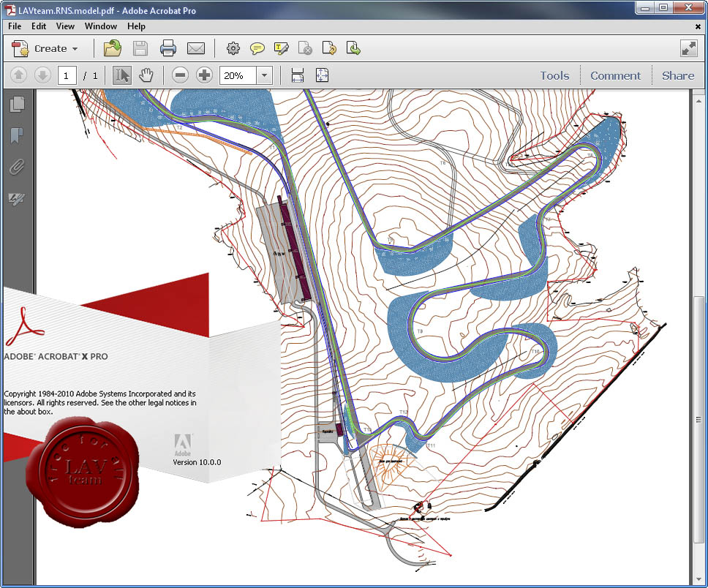
Task: Send the file with the email envelope icon
Action: tap(196, 48)
